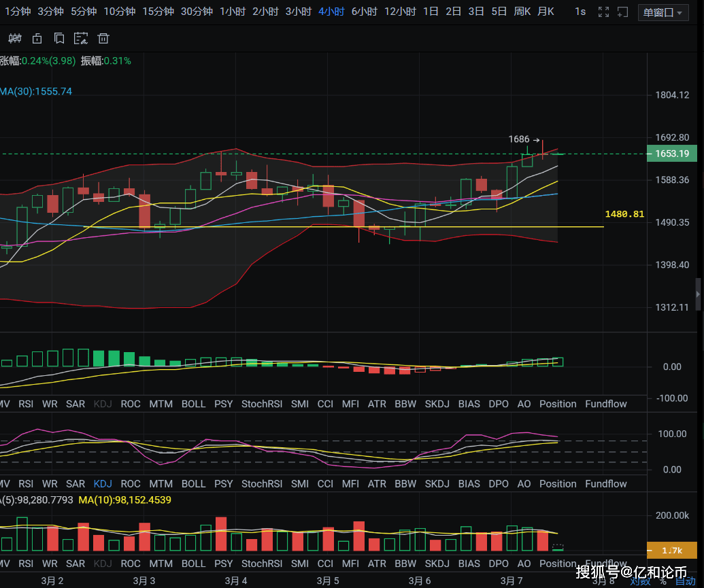Select BIAS in the row under the volume bars
704x588 pixels.
tap(469, 564)
